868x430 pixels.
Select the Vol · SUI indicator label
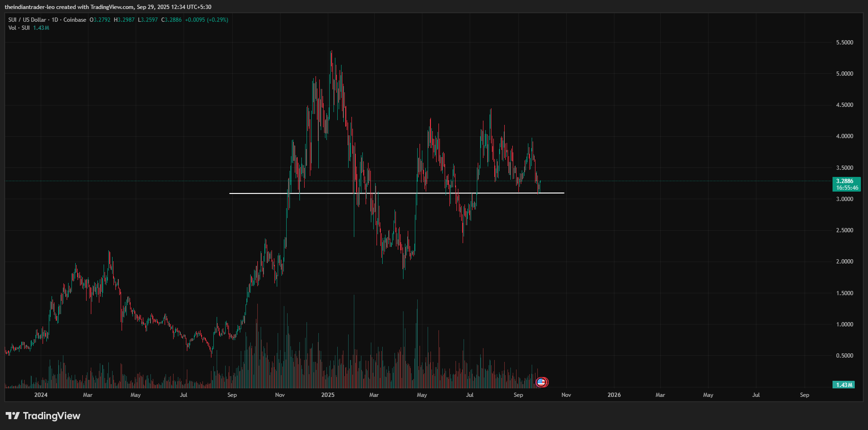[x=19, y=28]
